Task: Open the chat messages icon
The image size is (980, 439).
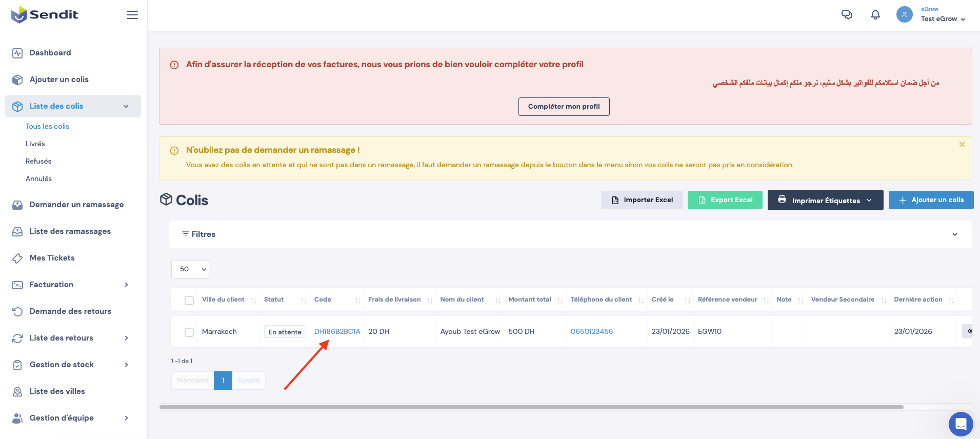Action: [x=847, y=15]
